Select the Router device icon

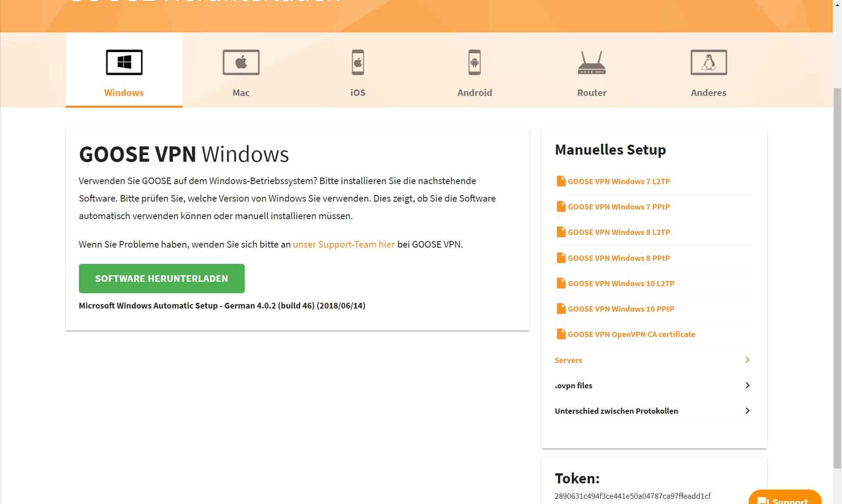tap(592, 63)
